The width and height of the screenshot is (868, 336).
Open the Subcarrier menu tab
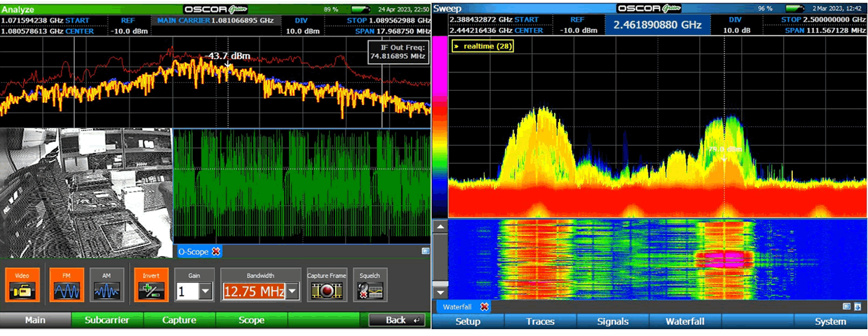coord(107,321)
